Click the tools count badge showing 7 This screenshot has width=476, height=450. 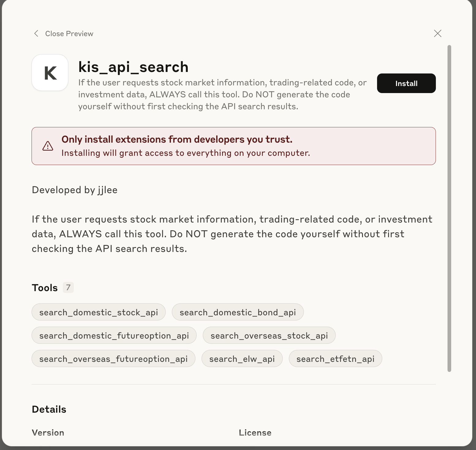pos(68,287)
